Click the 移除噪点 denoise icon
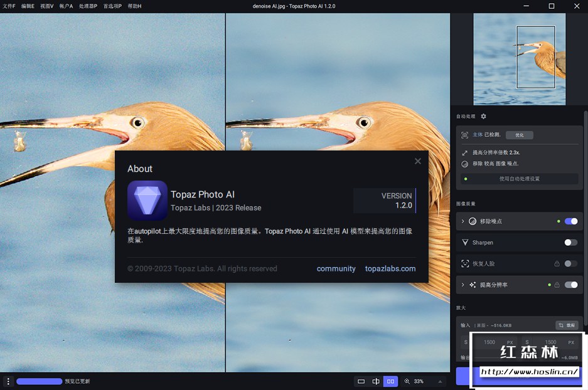The image size is (588, 390). pos(473,221)
